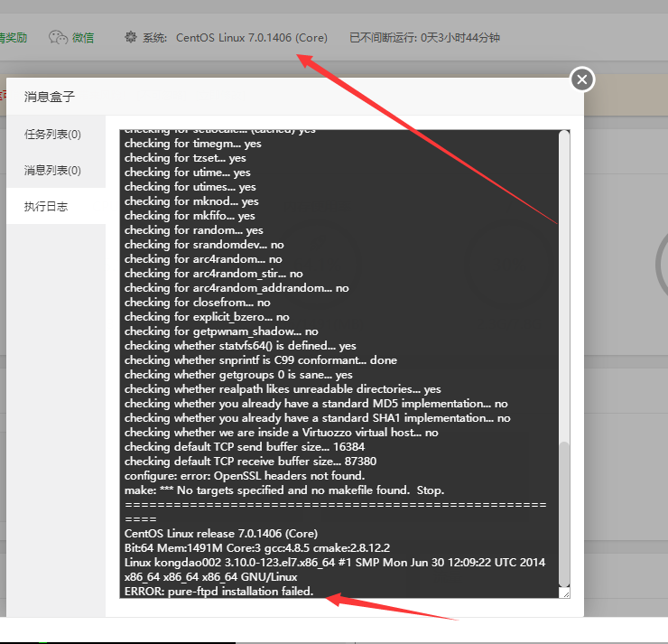Click log line 'configure: error: OpenSSL headers not found.'
Screen dimensions: 668x644
click(x=245, y=476)
